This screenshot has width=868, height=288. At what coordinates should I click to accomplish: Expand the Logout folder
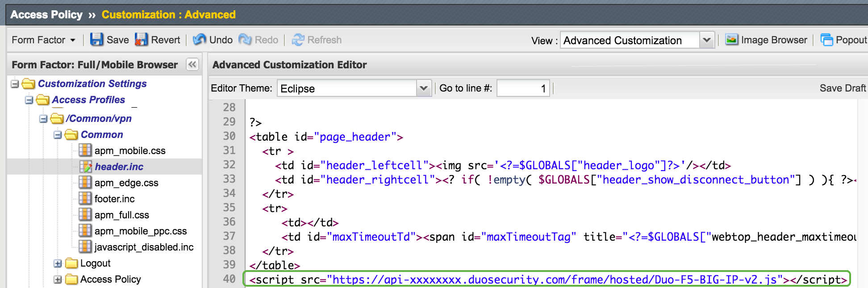pyautogui.click(x=58, y=263)
